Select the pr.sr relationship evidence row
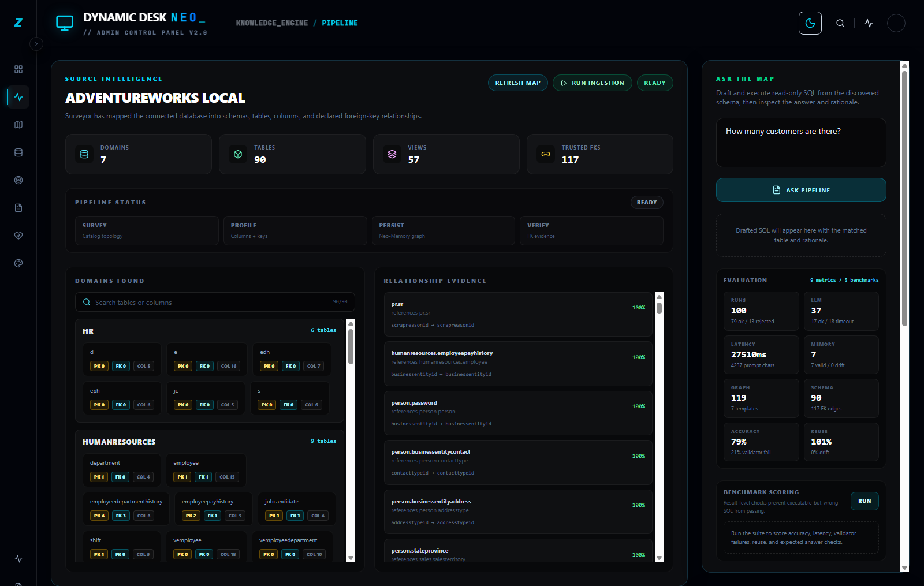Viewport: 924px width, 586px height. [518, 314]
